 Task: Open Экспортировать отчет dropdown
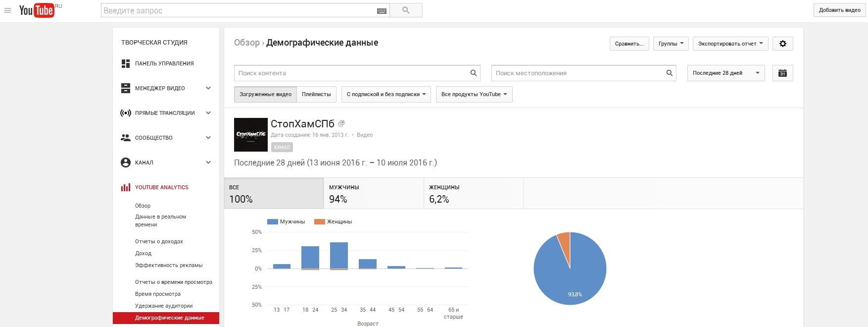point(730,44)
